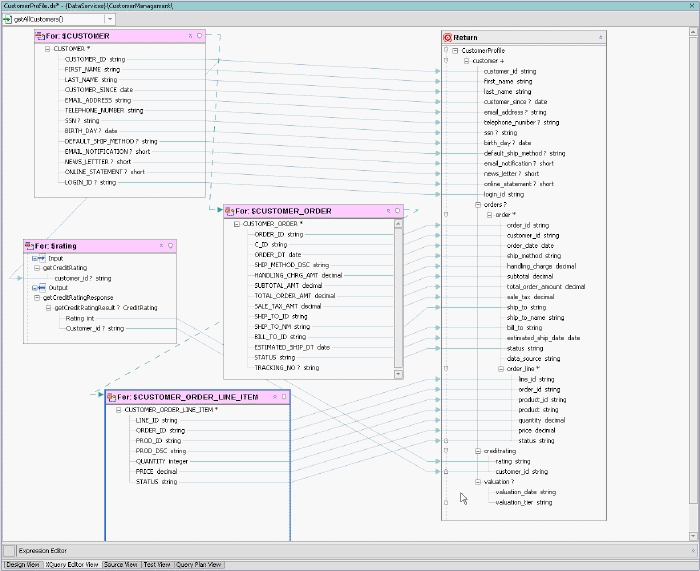700x571 pixels.
Task: Click the CUSTOMER_ORDER list scroll-down arrow
Action: click(398, 374)
